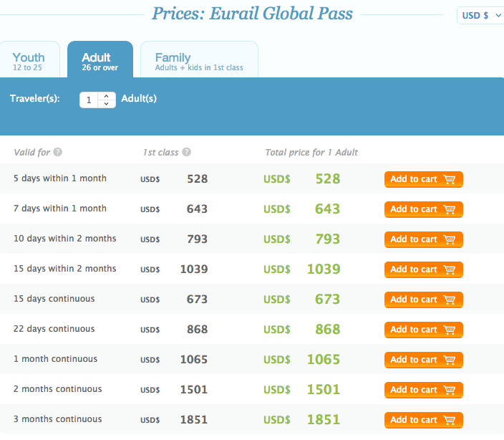Image resolution: width=504 pixels, height=440 pixels.
Task: Click the gray 1st class price 1851
Action: point(194,419)
